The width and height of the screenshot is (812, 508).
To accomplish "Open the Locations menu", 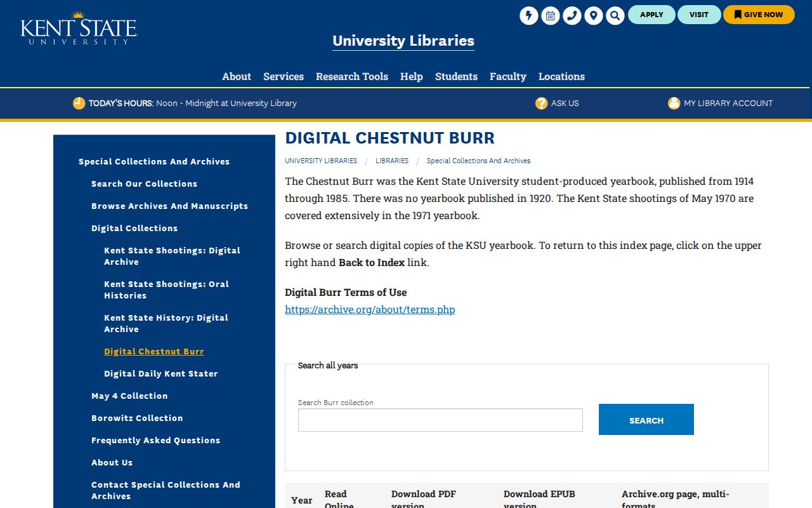I will click(561, 76).
